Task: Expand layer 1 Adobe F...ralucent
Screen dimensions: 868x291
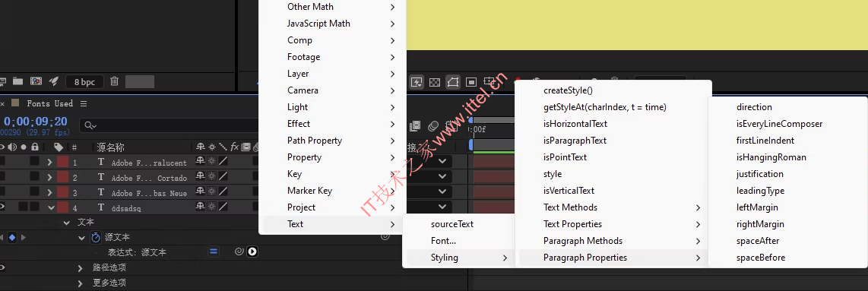Action: point(50,163)
